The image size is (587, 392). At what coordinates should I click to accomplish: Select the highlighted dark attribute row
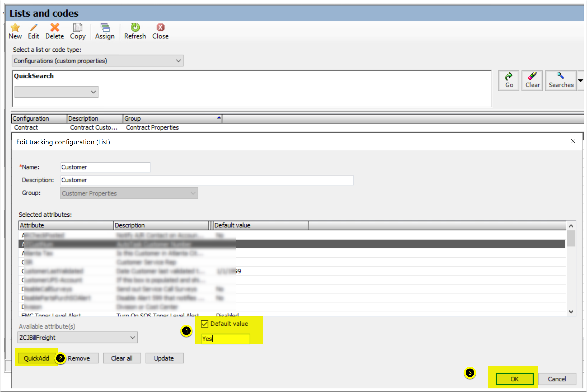tap(292, 244)
